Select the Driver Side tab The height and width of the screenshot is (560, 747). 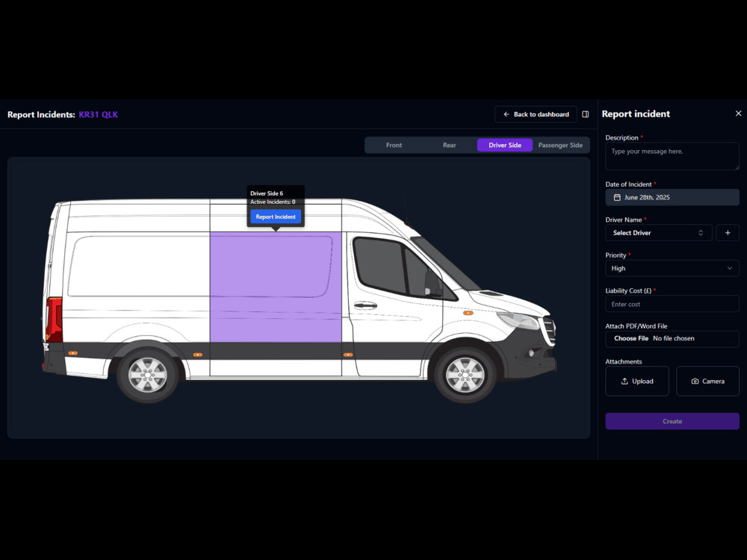[x=505, y=146]
